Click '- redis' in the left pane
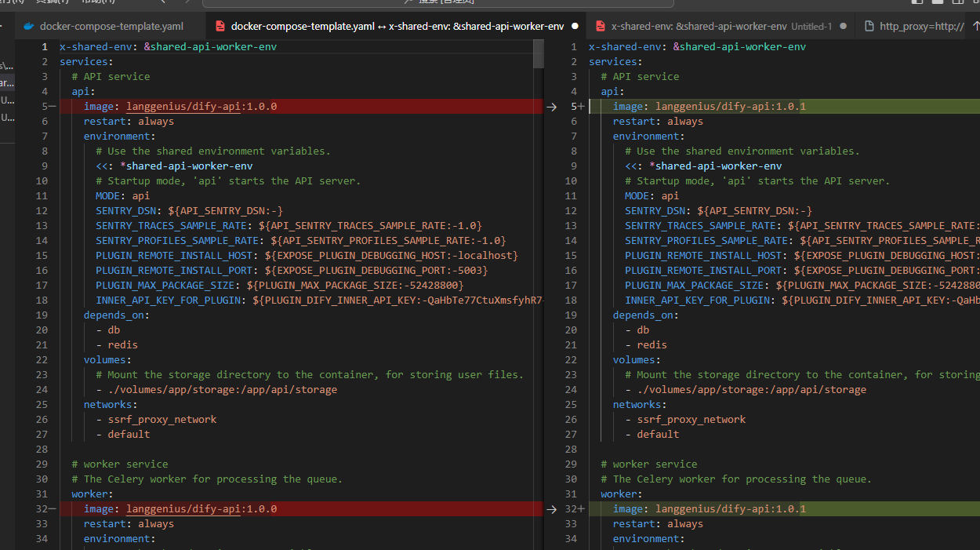The height and width of the screenshot is (550, 980). 117,344
